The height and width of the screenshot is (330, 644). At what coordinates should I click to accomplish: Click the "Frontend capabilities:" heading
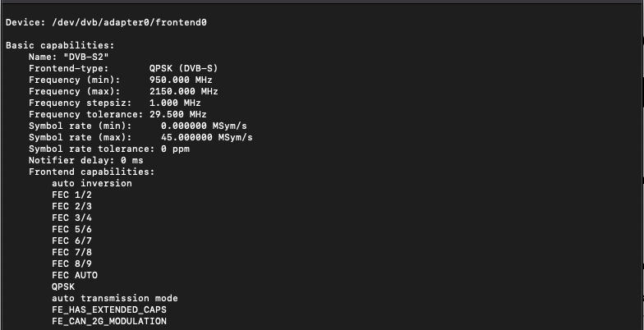[x=92, y=172]
